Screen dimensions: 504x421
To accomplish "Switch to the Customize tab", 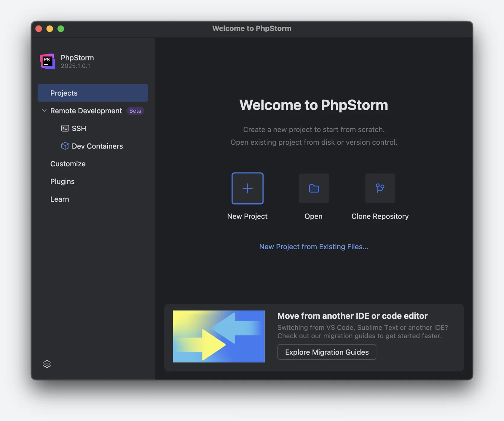I will [x=68, y=164].
